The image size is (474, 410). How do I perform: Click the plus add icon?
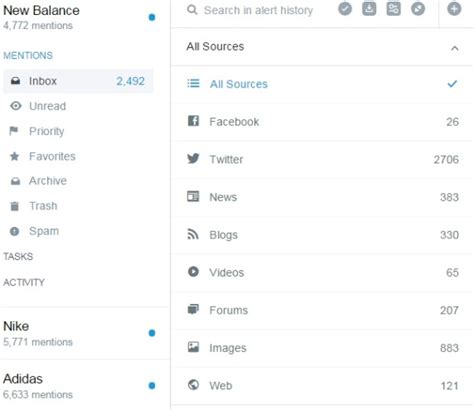pyautogui.click(x=454, y=9)
